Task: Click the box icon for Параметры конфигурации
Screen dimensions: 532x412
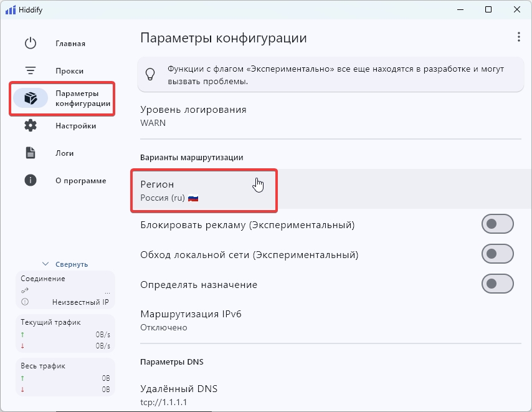Action: pyautogui.click(x=31, y=98)
